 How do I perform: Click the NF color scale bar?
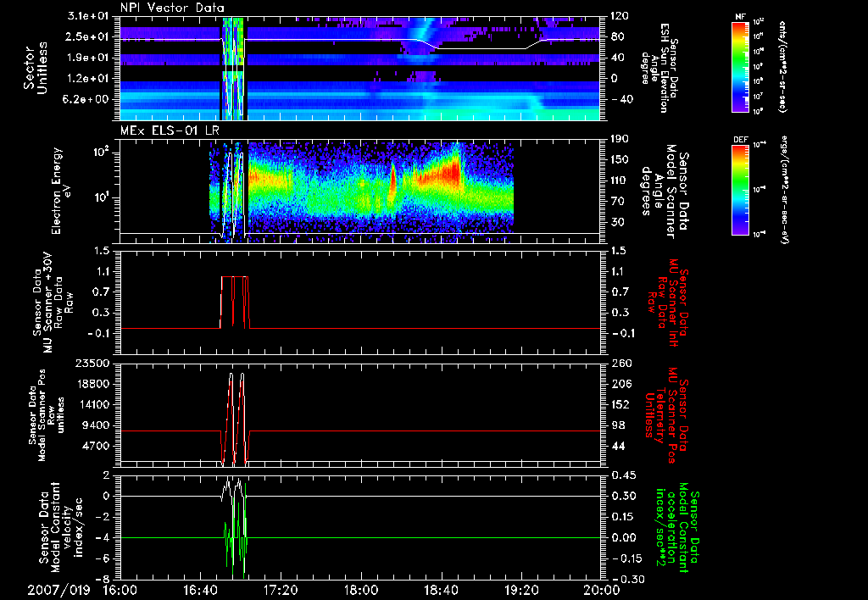point(740,66)
